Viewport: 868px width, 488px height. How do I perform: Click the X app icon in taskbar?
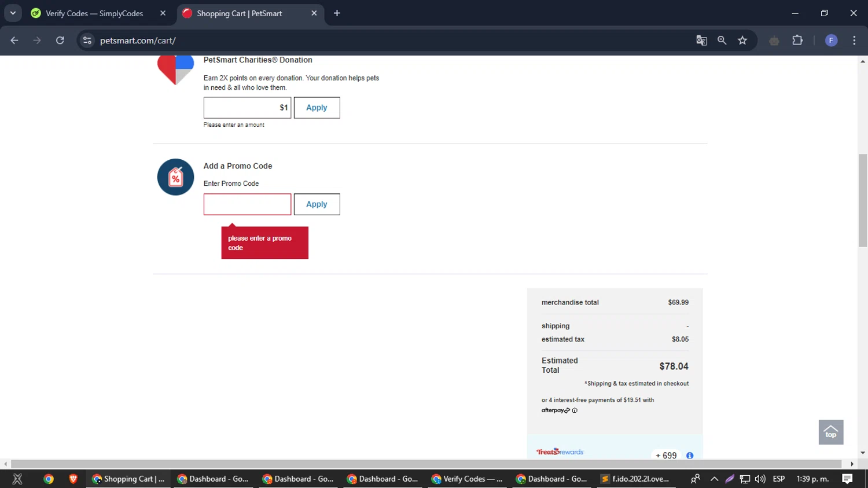click(17, 479)
